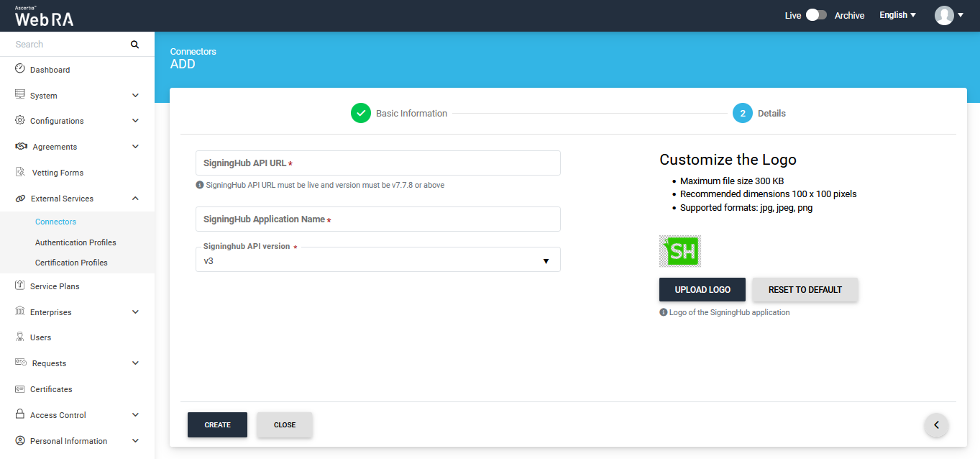This screenshot has height=459, width=980.
Task: Expand the Enterprises chevron
Action: [x=135, y=312]
